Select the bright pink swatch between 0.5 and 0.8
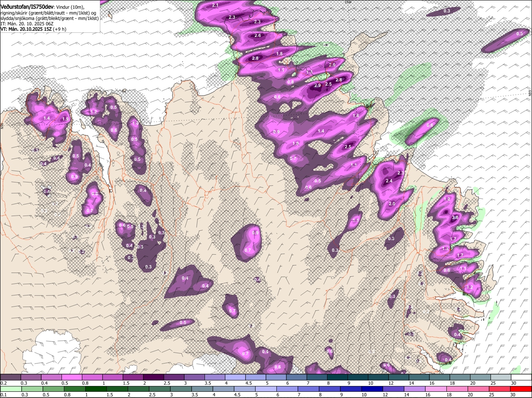This screenshot has width=532, height=398. [x=72, y=377]
